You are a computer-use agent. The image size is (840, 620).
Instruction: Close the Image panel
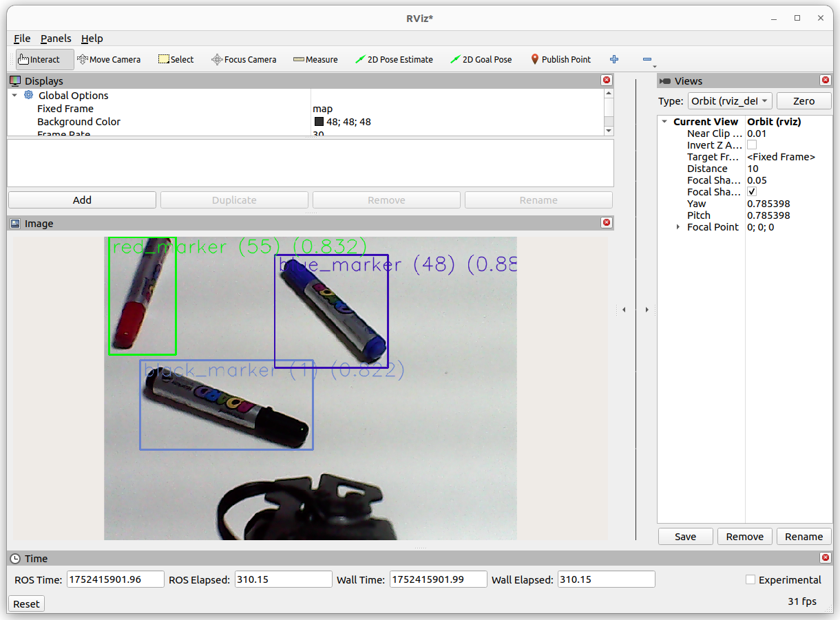pos(607,223)
